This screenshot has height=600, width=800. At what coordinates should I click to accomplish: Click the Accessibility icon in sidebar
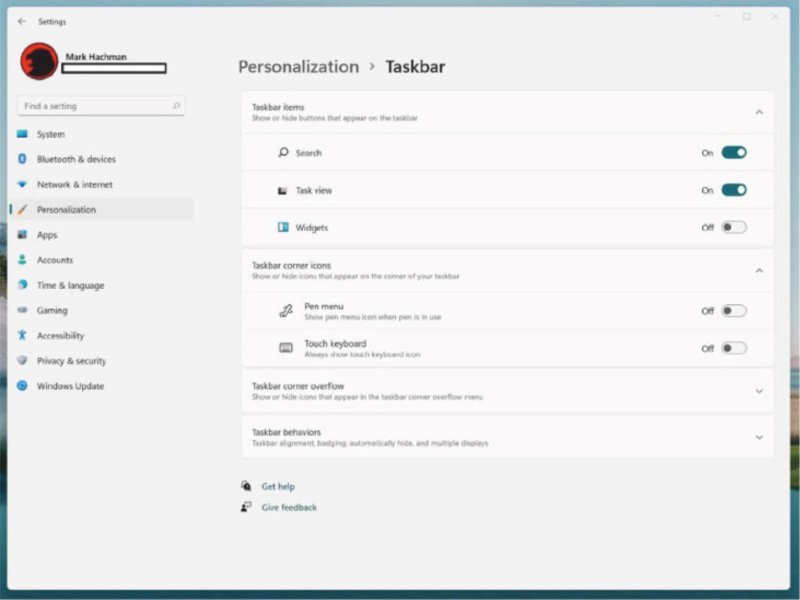pyautogui.click(x=22, y=336)
